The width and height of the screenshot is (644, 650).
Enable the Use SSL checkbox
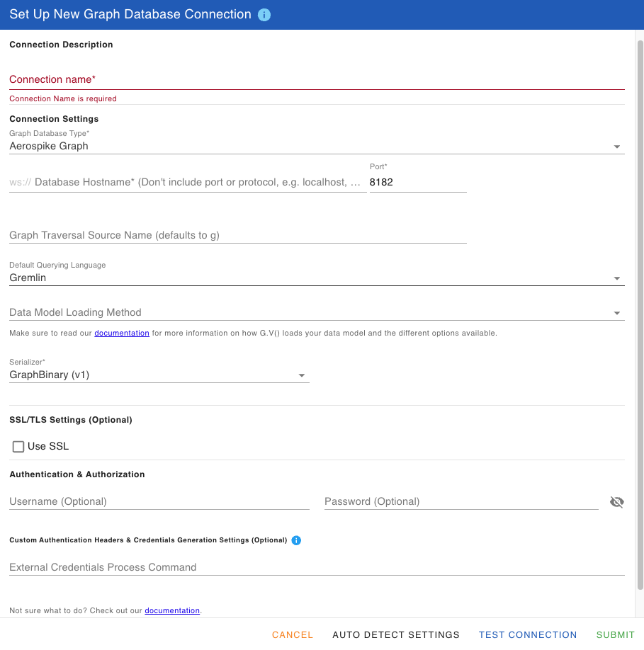tap(18, 447)
